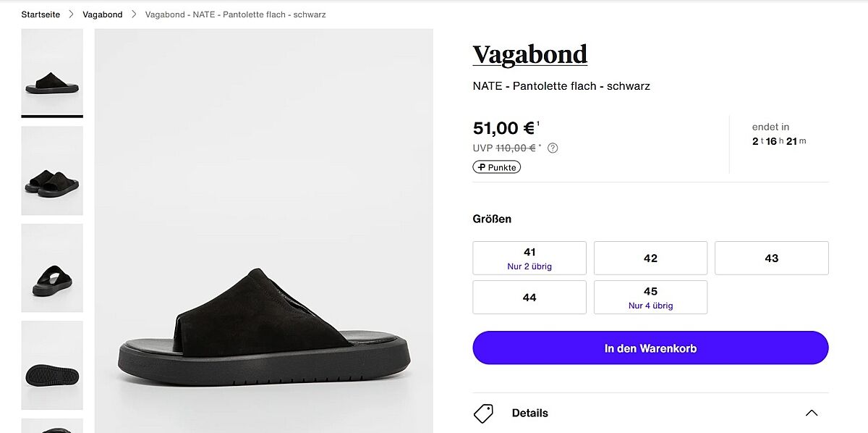Click the first breadcrumb separator chevron
This screenshot has height=433, width=868.
72,14
